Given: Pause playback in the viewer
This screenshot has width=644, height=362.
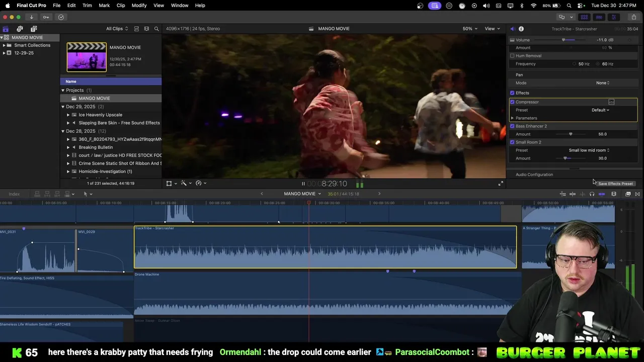Looking at the screenshot, I should pos(303,184).
